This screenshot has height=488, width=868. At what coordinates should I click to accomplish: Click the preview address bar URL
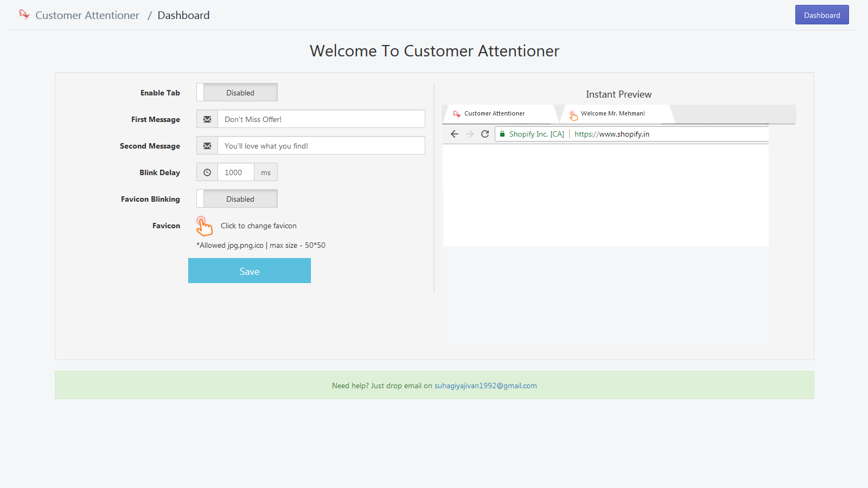[612, 134]
